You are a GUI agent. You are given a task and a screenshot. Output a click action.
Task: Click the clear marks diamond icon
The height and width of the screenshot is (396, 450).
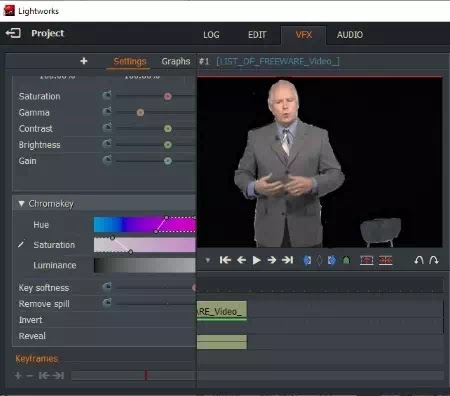click(x=319, y=260)
